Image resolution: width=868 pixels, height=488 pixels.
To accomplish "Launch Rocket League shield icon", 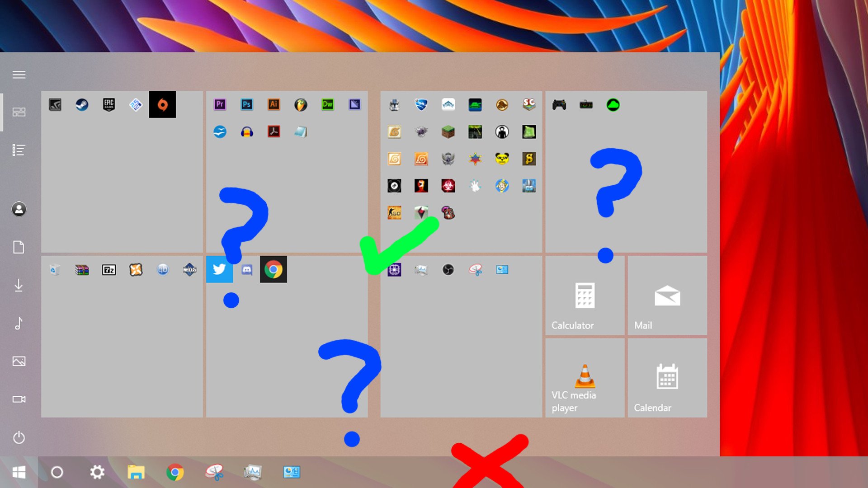I will coord(421,105).
